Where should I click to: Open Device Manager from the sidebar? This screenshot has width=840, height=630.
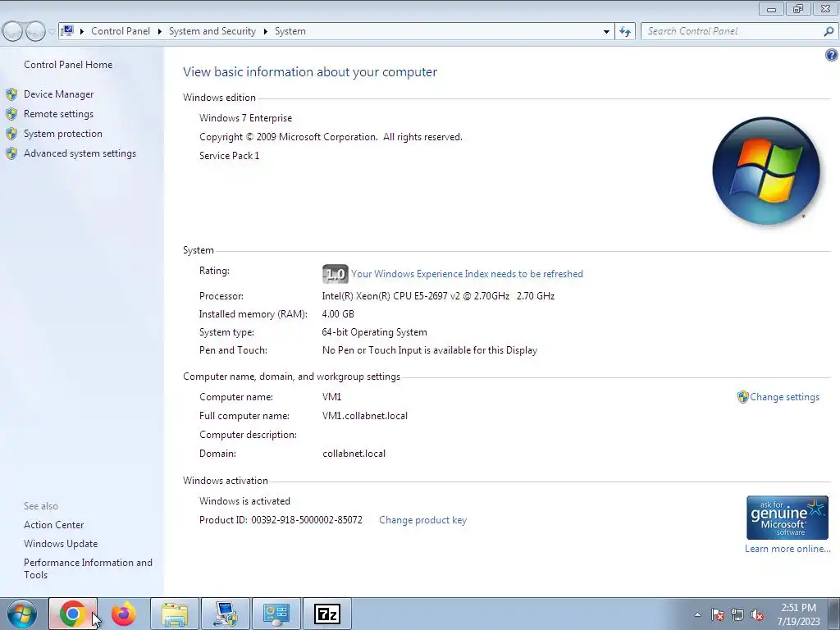tap(58, 94)
